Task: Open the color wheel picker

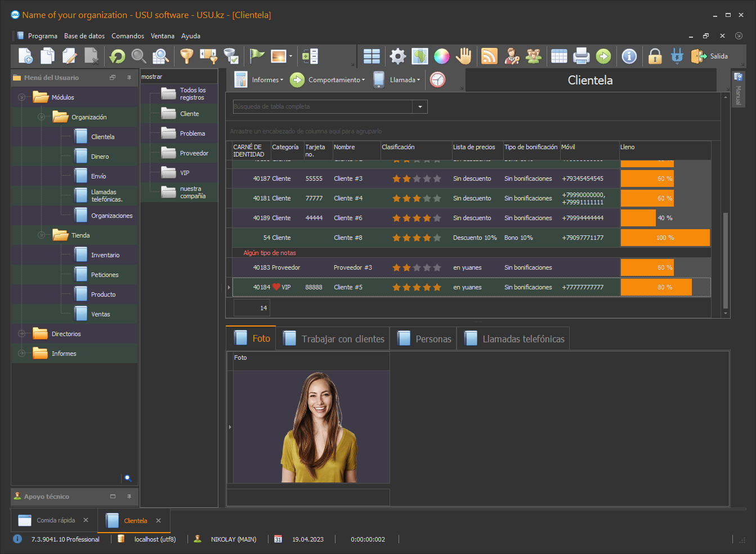Action: coord(441,56)
